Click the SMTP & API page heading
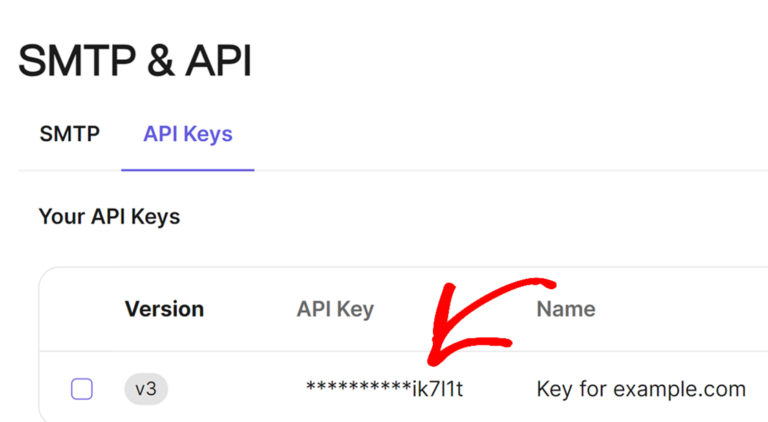The width and height of the screenshot is (768, 422). pos(135,62)
